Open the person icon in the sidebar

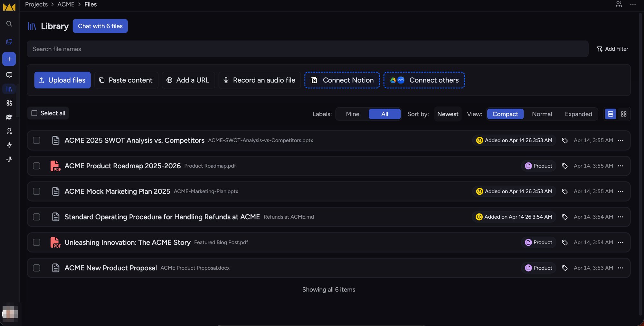9,131
